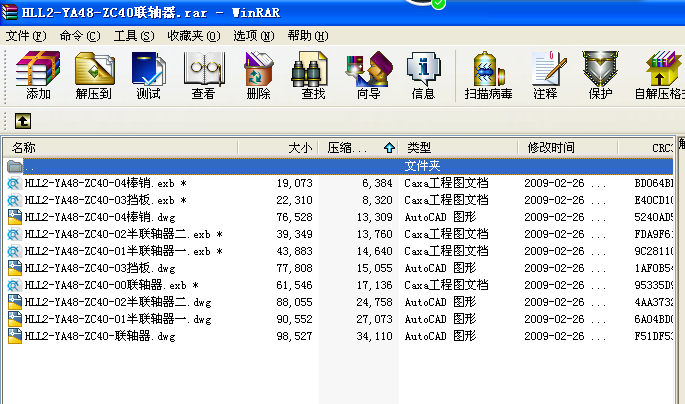Click the parent folder icon in list
The height and width of the screenshot is (404, 685).
(x=15, y=166)
